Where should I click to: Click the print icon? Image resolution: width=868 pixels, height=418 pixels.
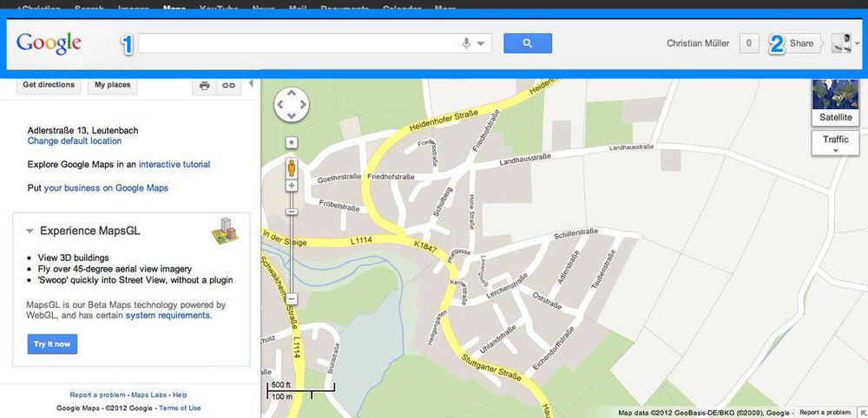(x=205, y=86)
